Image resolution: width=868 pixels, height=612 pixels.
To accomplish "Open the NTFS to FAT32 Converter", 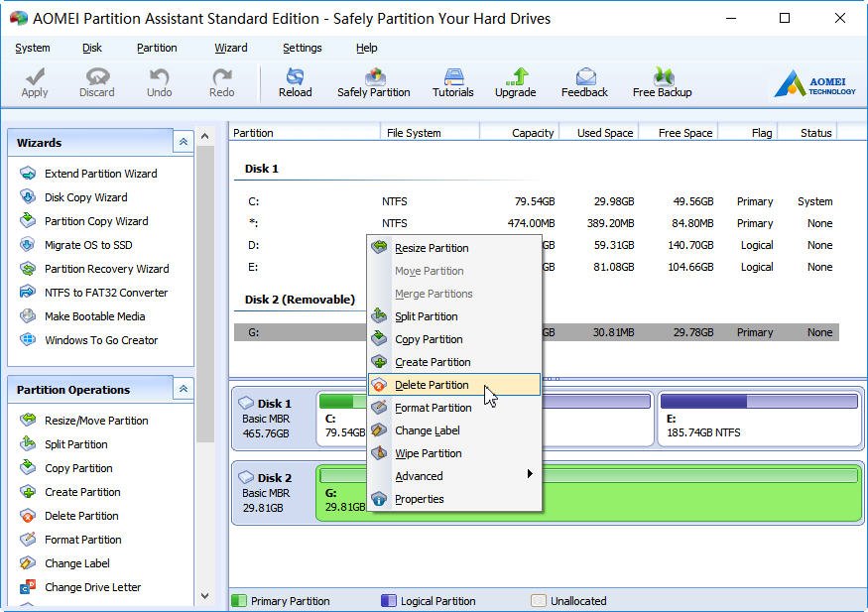I will point(106,293).
